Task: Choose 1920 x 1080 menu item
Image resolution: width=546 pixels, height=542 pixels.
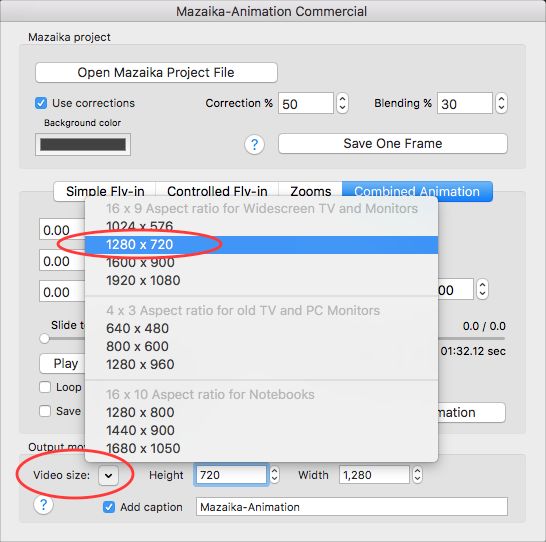Action: (262, 281)
